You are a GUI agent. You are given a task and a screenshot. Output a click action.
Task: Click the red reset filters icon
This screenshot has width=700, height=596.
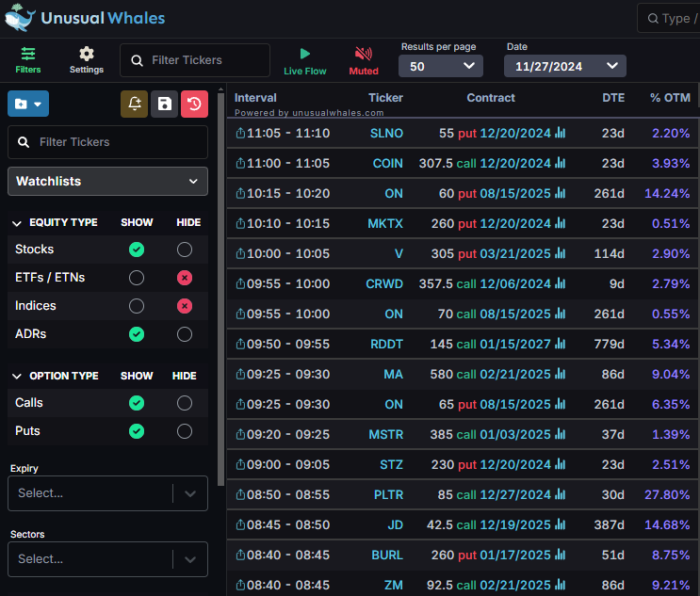[194, 104]
